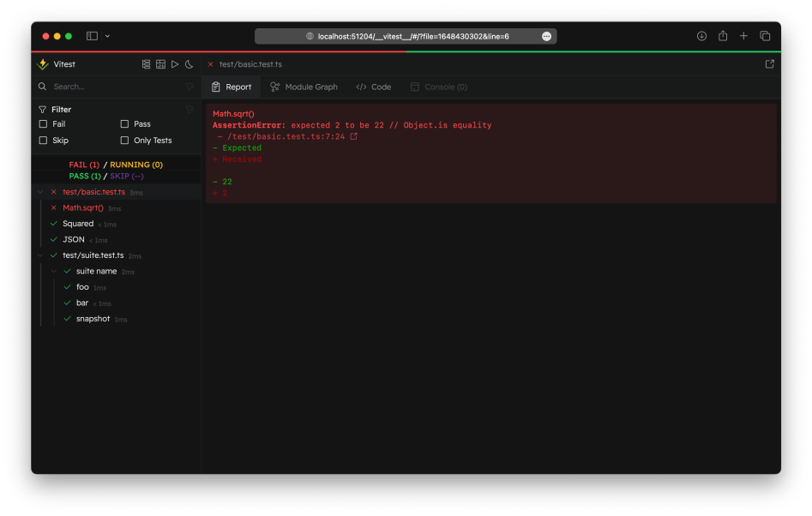Click the green check beside suite name
The image size is (812, 516).
pos(68,271)
